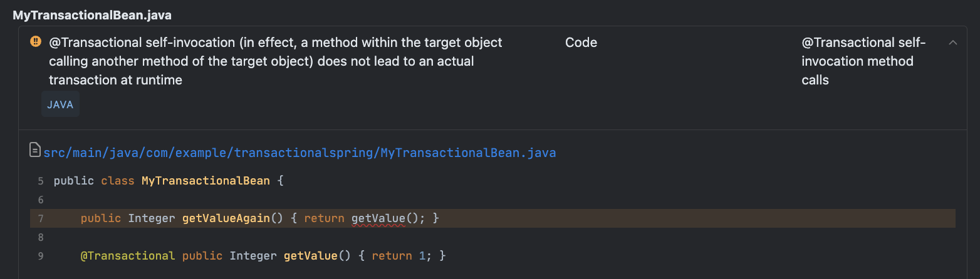Click the orange warning severity icon
Viewport: 980px width, 279px height.
36,42
